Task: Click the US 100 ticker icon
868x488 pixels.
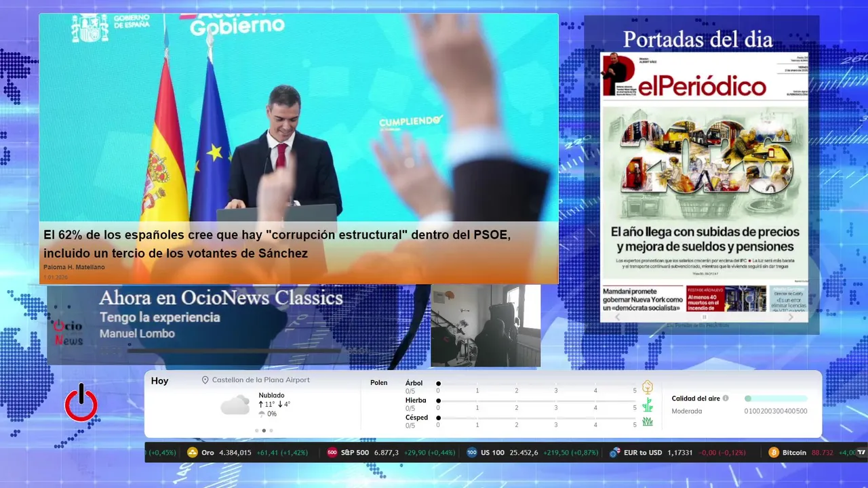Action: click(472, 453)
